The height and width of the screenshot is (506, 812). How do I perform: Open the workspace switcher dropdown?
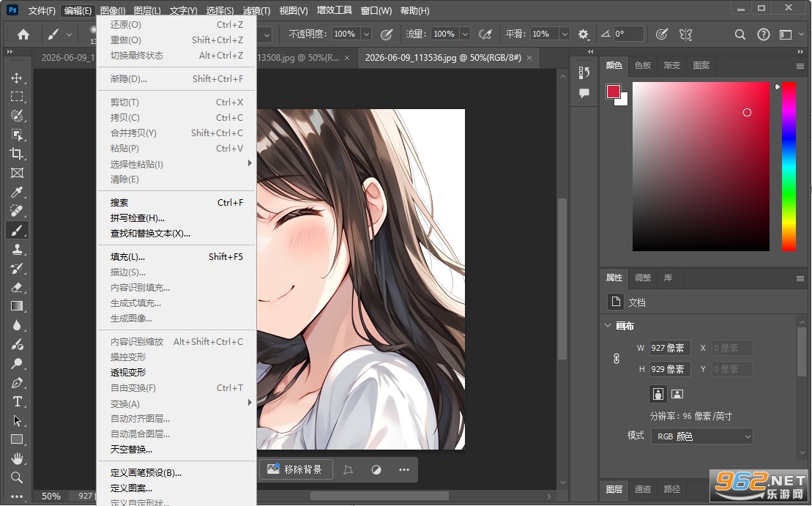(x=802, y=34)
